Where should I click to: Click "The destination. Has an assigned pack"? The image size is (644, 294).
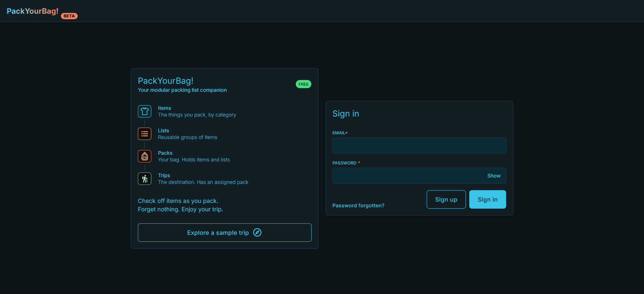[x=203, y=182]
